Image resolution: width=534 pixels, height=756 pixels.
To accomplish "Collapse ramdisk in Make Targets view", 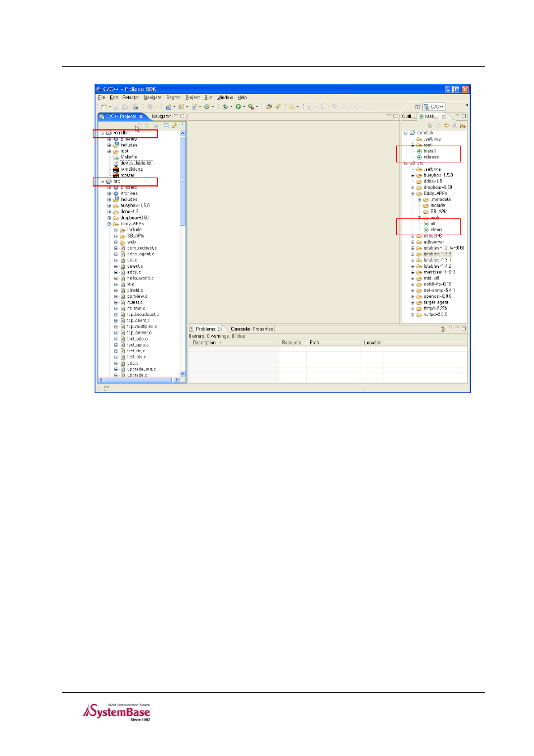I will point(406,133).
